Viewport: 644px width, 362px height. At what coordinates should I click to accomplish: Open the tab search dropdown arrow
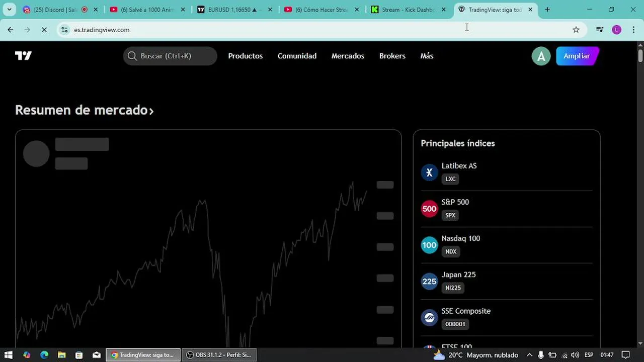coord(9,10)
